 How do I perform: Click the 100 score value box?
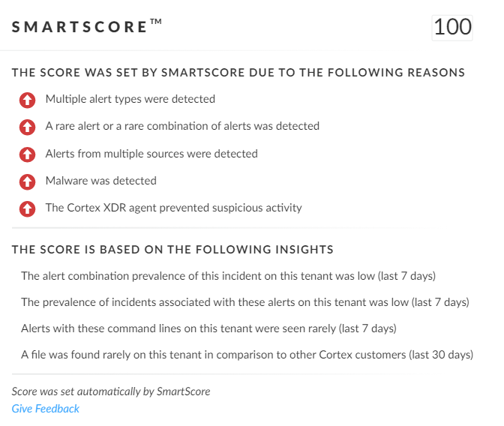coord(453,28)
